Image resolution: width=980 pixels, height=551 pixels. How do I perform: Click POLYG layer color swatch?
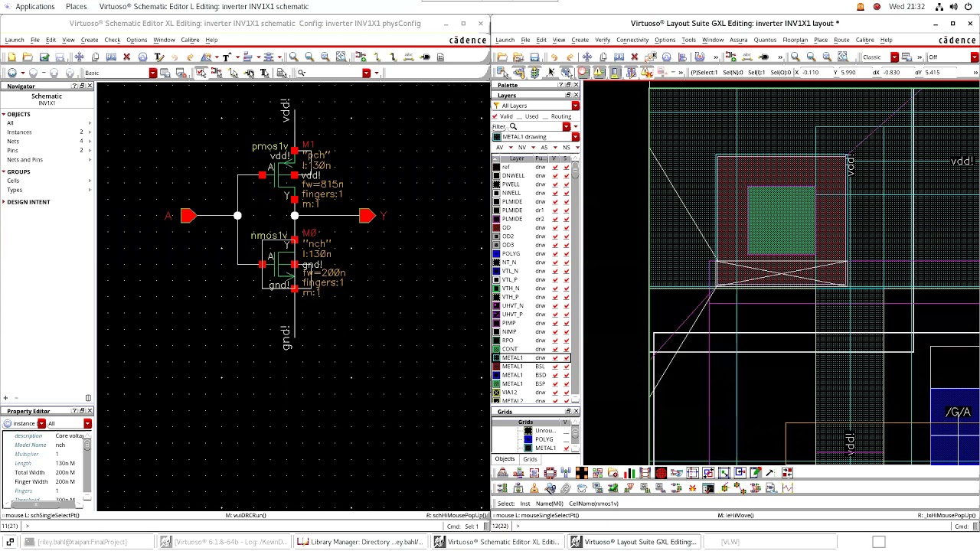click(496, 253)
